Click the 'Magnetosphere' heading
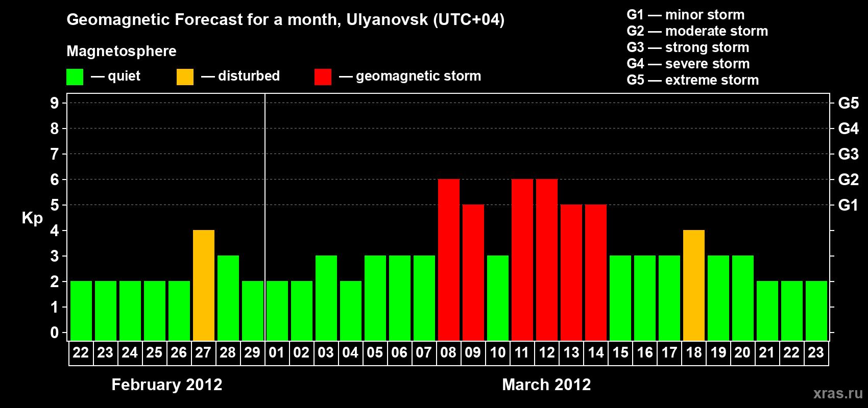Viewport: 868px width, 408px height. [122, 51]
